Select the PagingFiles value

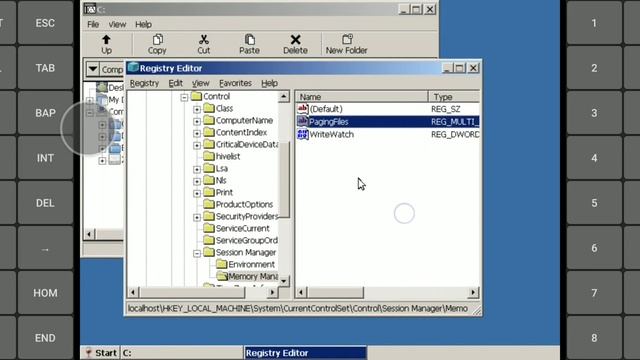(x=329, y=122)
